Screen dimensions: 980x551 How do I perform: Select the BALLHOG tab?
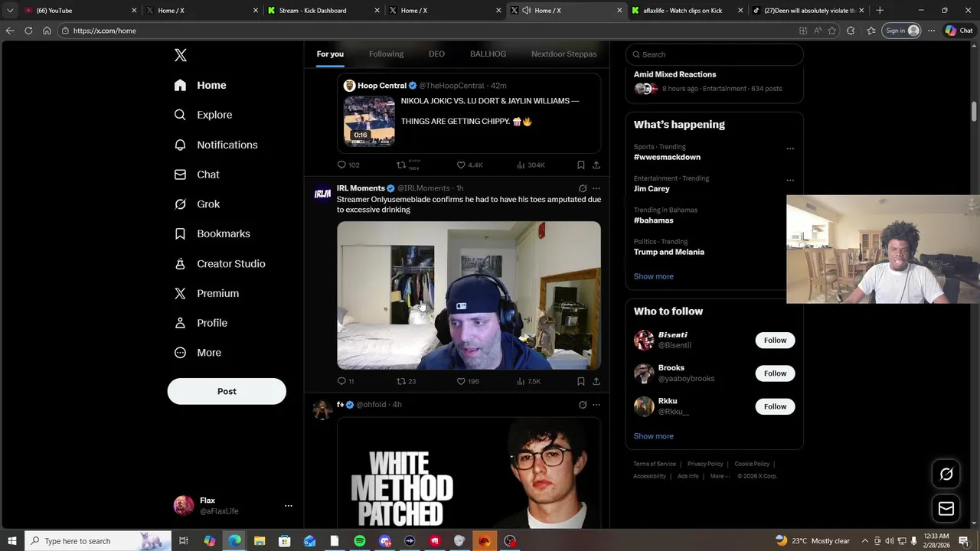pyautogui.click(x=488, y=54)
